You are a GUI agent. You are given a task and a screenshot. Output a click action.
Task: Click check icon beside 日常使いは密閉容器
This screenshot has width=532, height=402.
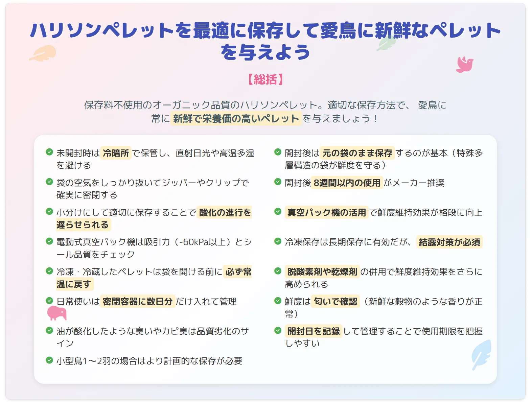pyautogui.click(x=49, y=300)
